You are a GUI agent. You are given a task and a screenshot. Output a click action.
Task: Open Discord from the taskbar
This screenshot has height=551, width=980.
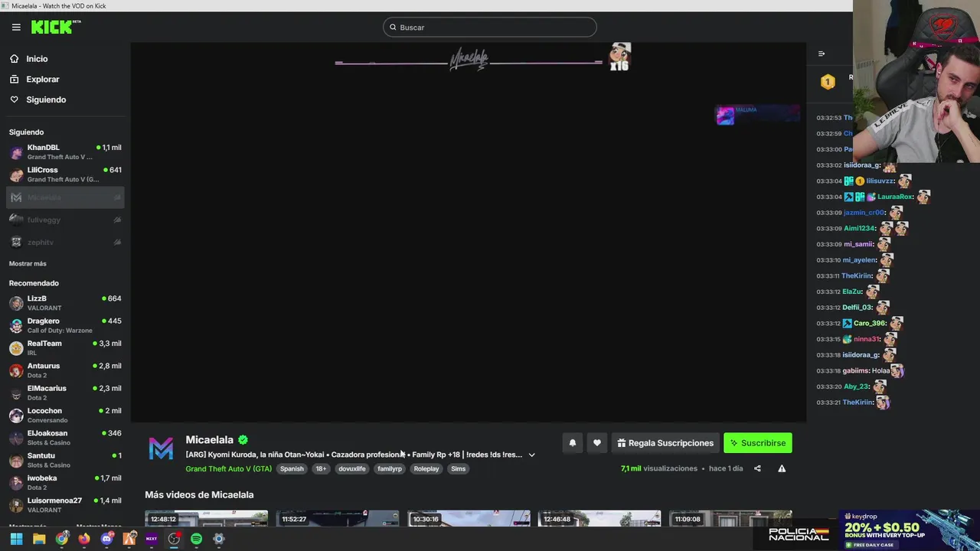point(106,539)
